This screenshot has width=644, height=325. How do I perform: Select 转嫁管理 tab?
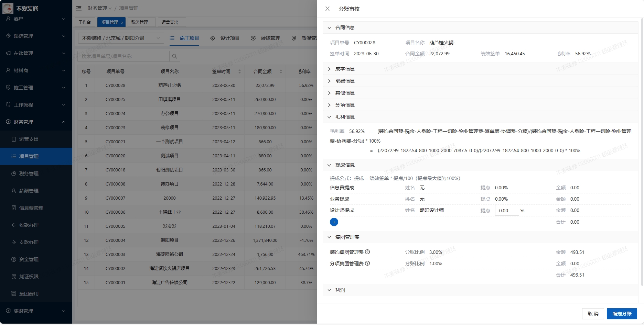266,38
